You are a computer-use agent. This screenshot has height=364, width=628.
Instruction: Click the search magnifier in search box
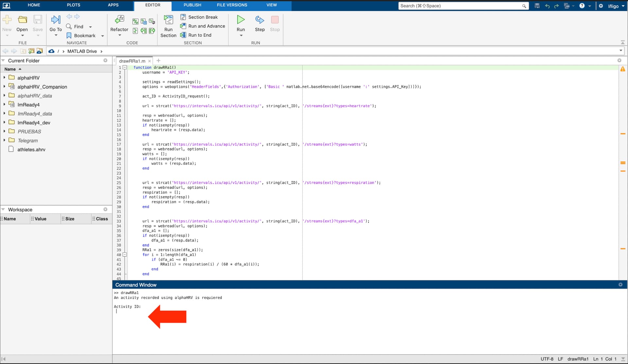click(x=524, y=6)
